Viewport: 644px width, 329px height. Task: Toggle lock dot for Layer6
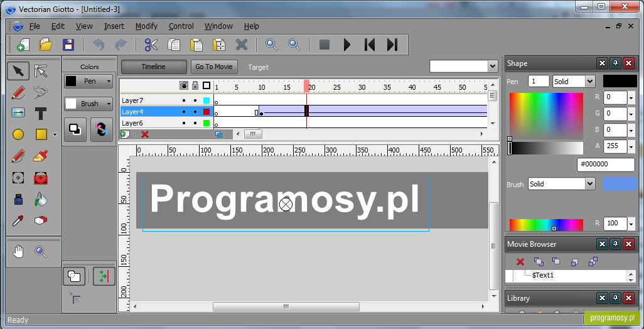point(195,123)
